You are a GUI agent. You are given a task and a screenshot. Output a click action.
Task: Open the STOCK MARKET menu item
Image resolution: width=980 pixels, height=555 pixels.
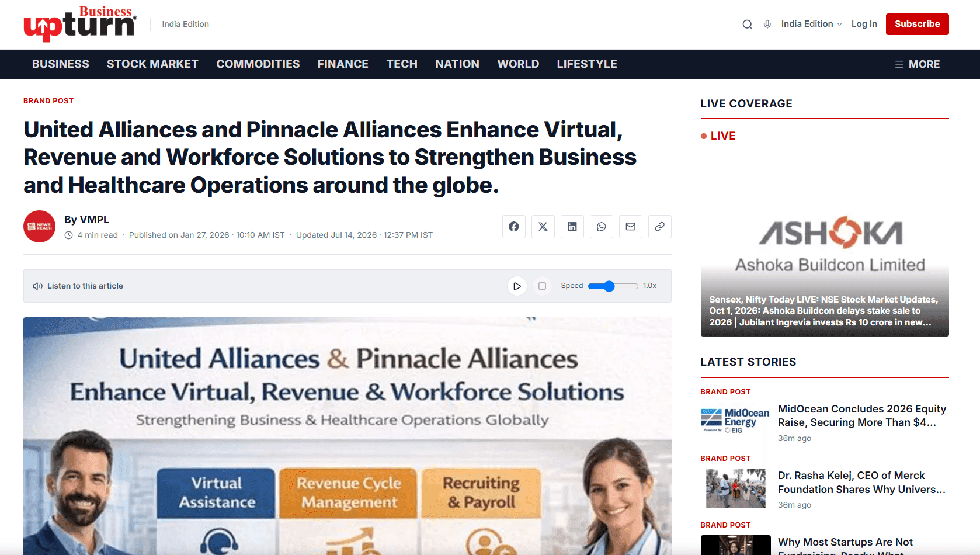(x=152, y=64)
